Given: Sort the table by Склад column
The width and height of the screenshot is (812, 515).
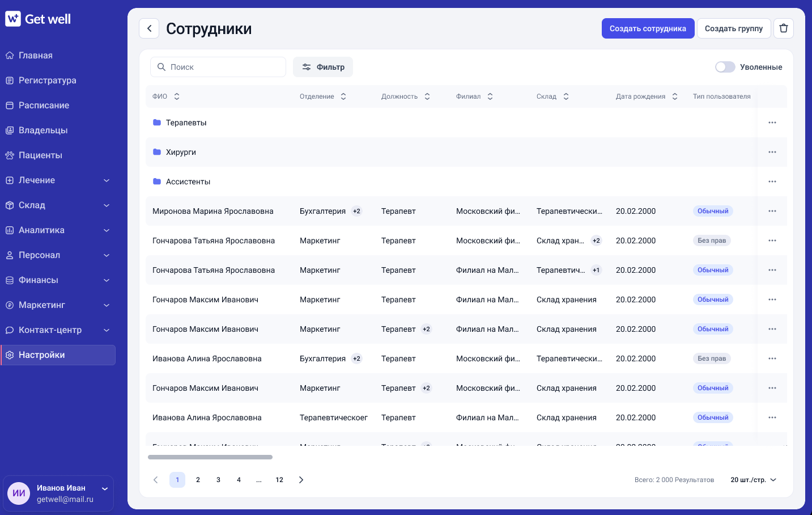Looking at the screenshot, I should (x=566, y=96).
